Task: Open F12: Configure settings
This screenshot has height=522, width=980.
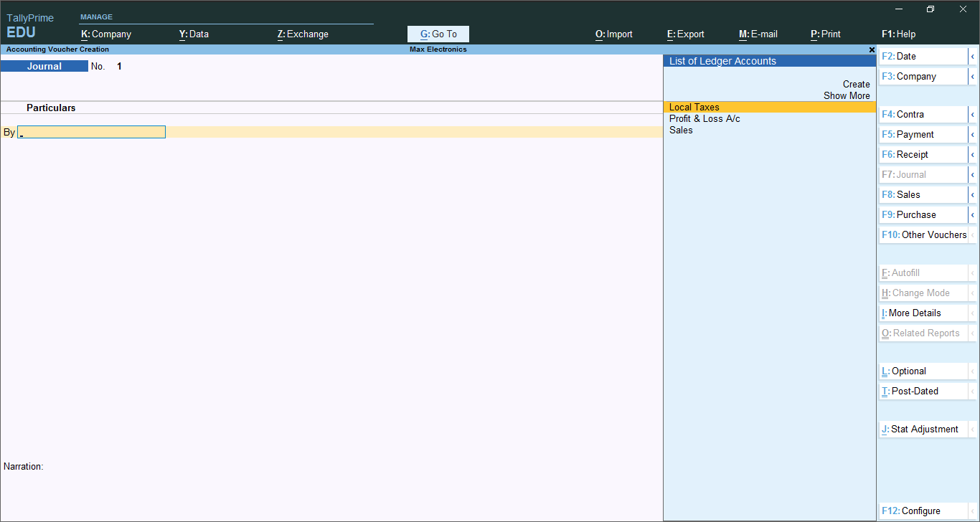Action: click(x=923, y=511)
